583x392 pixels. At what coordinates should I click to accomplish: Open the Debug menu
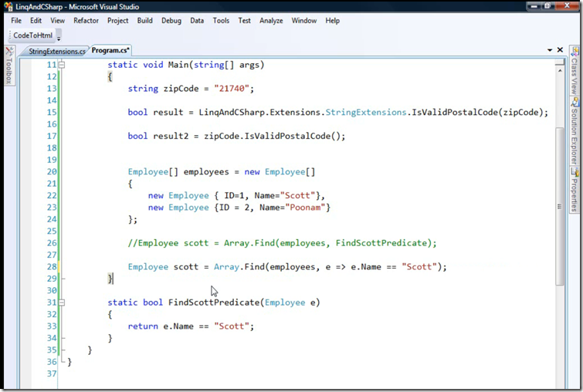[171, 21]
